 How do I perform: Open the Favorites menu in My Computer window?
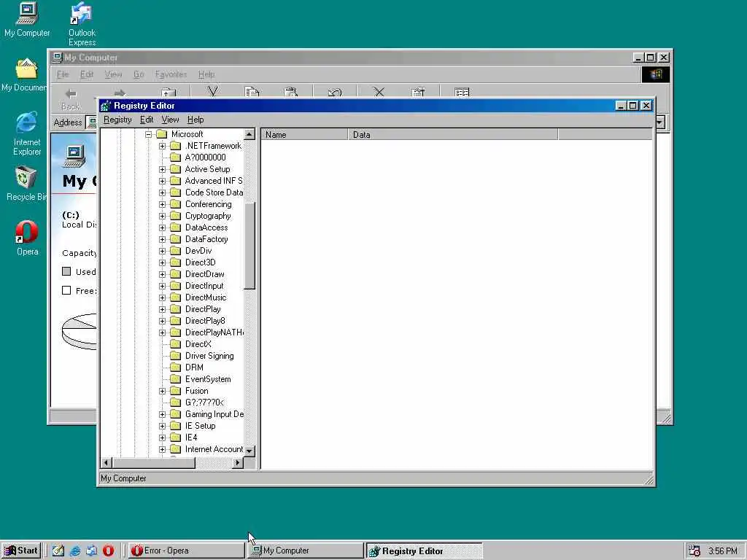(x=171, y=74)
